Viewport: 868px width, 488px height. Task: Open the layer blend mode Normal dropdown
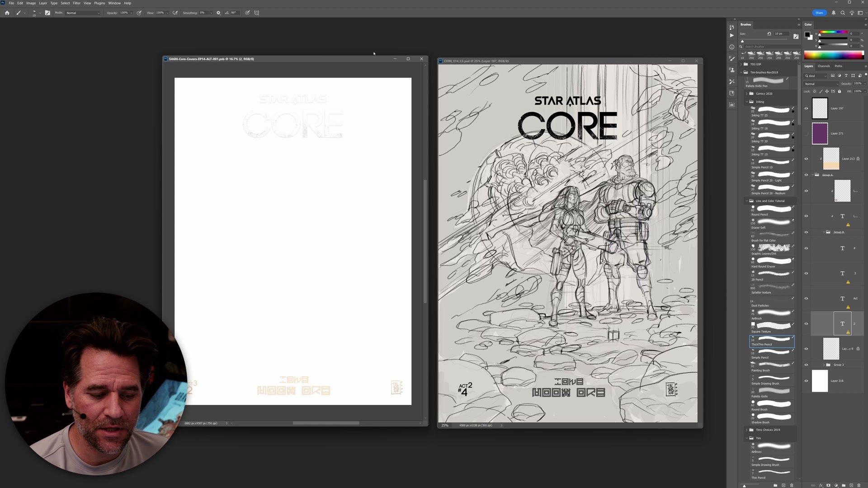[x=821, y=84]
